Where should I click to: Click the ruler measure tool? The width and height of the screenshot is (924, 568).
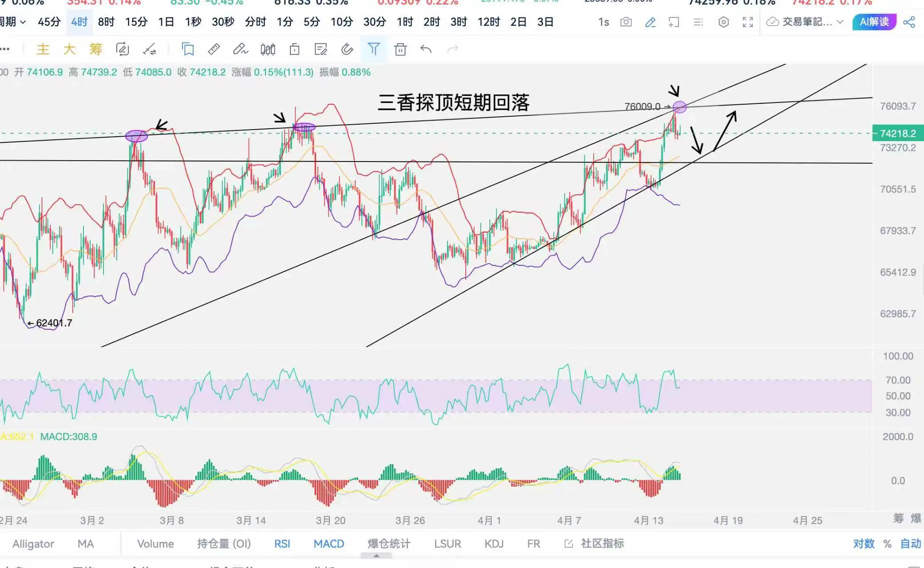[214, 49]
